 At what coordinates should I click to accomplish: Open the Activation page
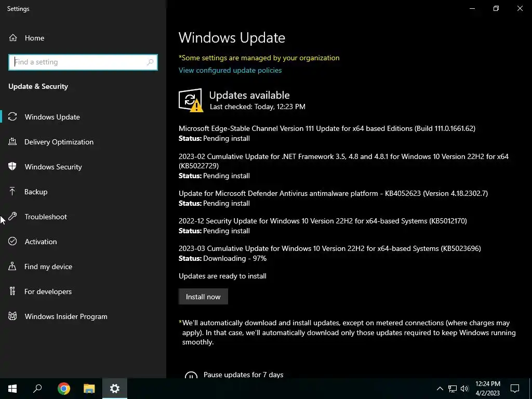[x=83, y=242]
